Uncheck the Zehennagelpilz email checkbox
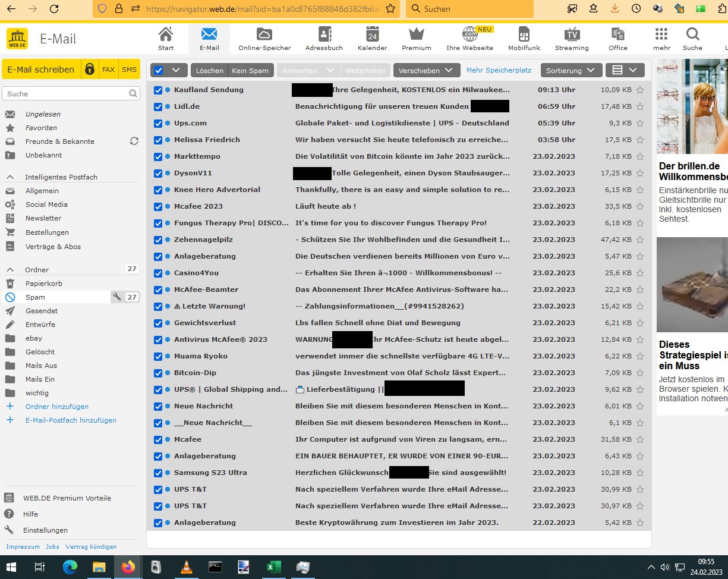 pos(158,240)
